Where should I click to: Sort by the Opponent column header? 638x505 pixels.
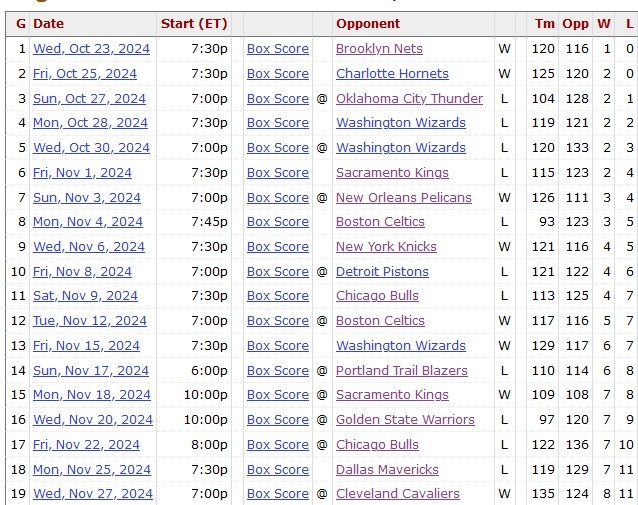coord(368,24)
